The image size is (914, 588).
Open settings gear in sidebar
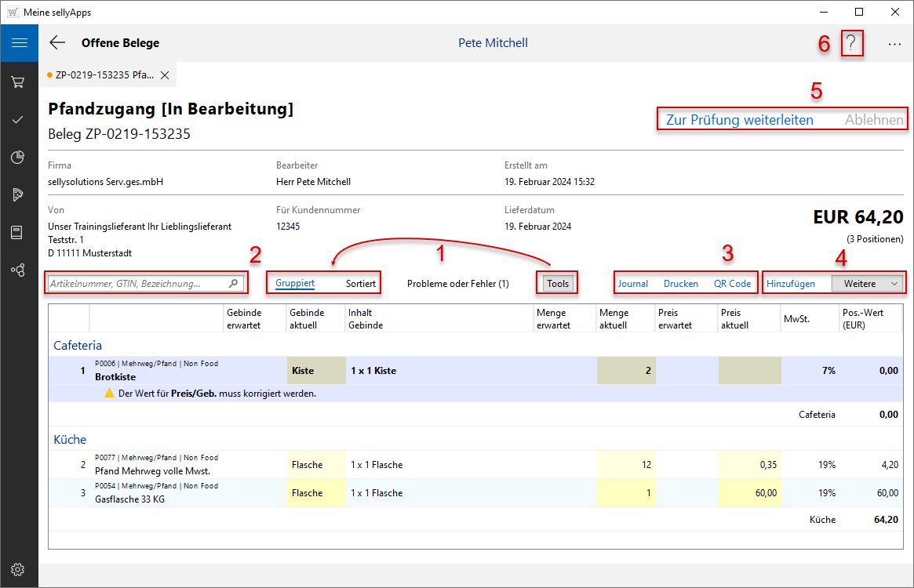pyautogui.click(x=17, y=569)
